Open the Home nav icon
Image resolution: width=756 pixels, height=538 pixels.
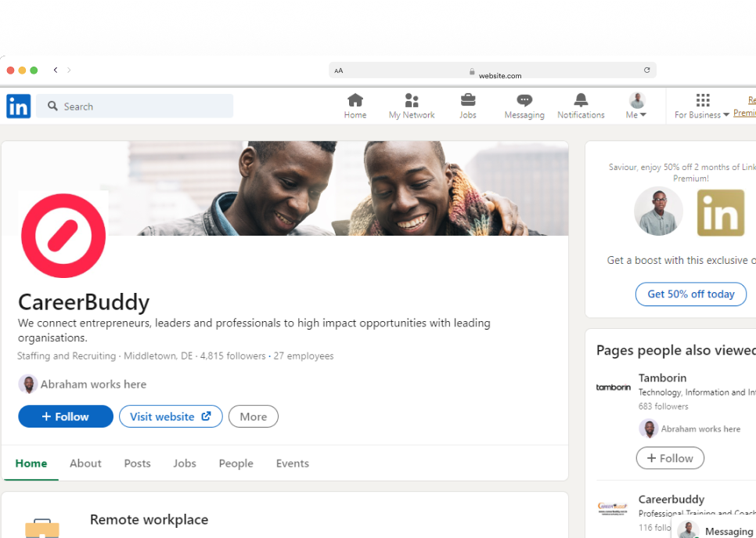click(x=355, y=100)
